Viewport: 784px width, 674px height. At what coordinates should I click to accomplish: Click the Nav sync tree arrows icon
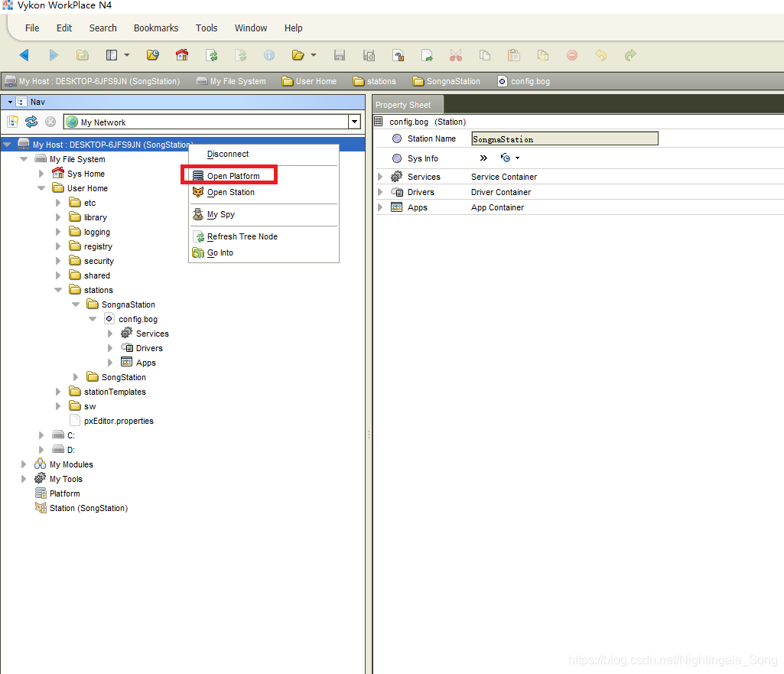pyautogui.click(x=31, y=122)
